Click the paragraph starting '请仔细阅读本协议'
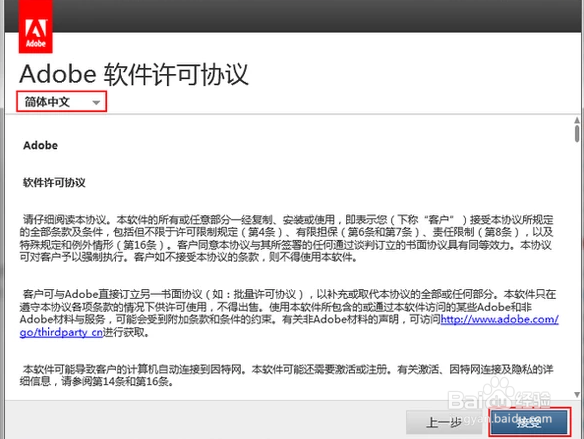 coord(286,238)
